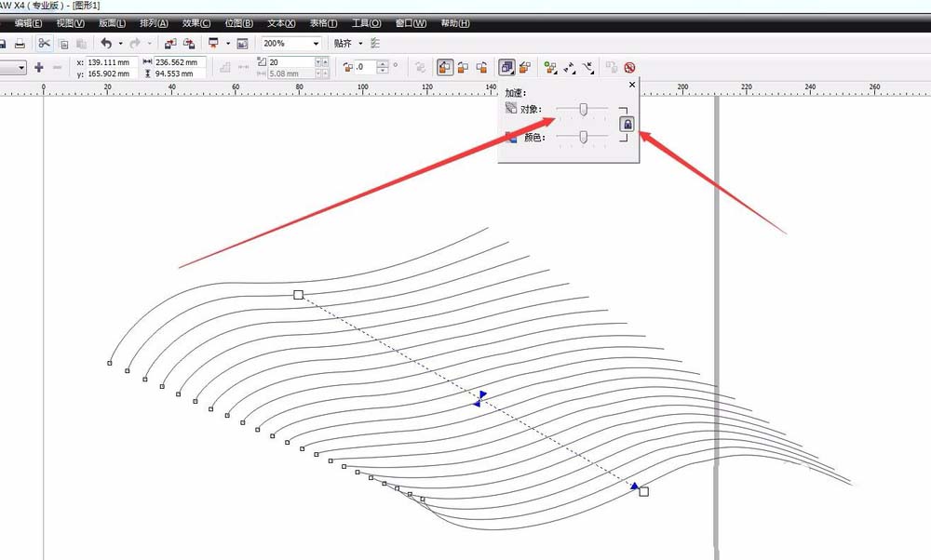Expand the application launcher dropdown arrow

pyautogui.click(x=227, y=44)
